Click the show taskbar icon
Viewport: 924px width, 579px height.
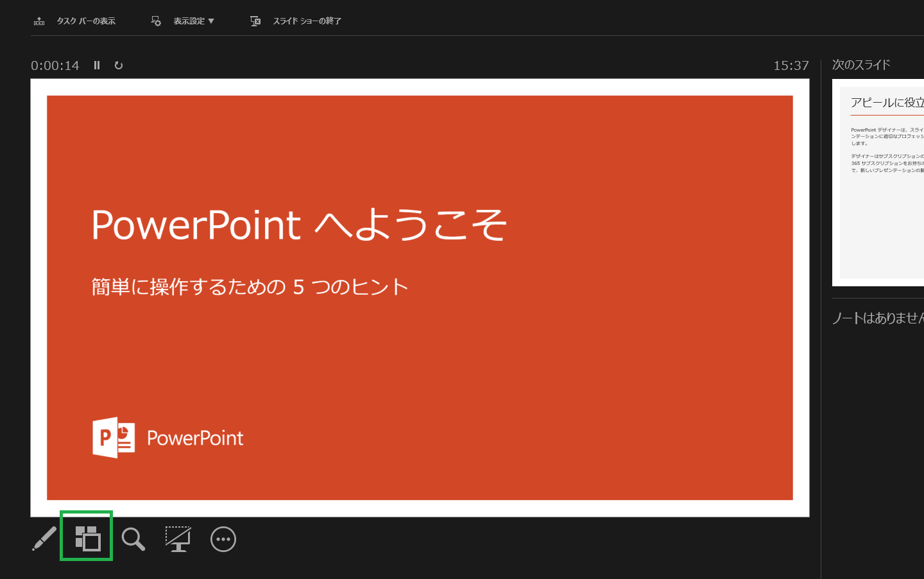point(39,21)
